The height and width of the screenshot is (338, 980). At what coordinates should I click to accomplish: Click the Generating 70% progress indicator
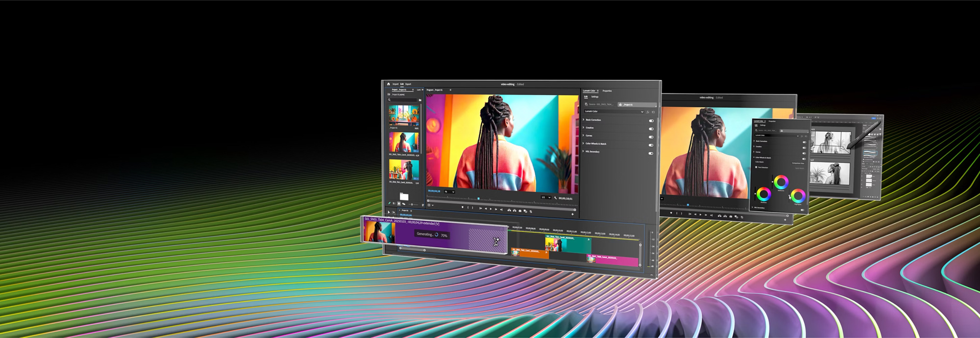click(432, 235)
